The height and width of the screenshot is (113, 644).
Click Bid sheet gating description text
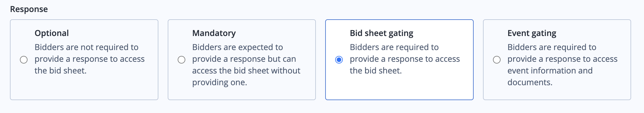(x=405, y=59)
